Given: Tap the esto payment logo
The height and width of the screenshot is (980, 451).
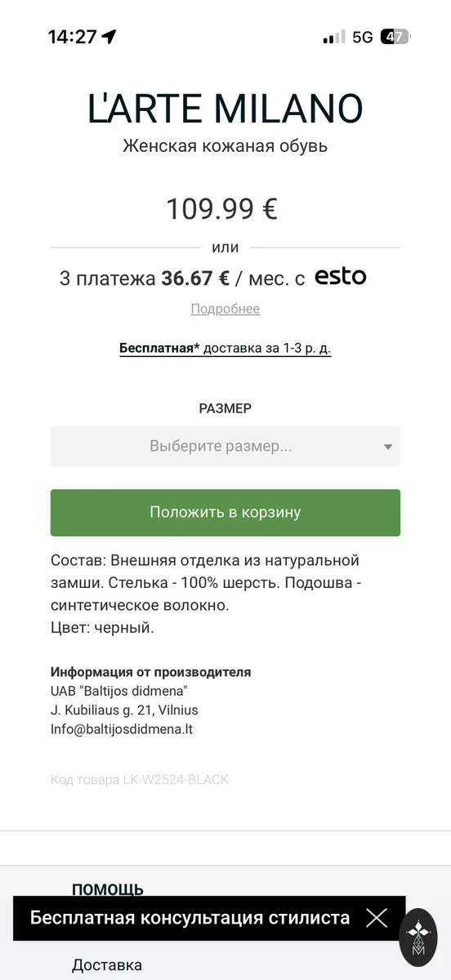Looking at the screenshot, I should (341, 277).
